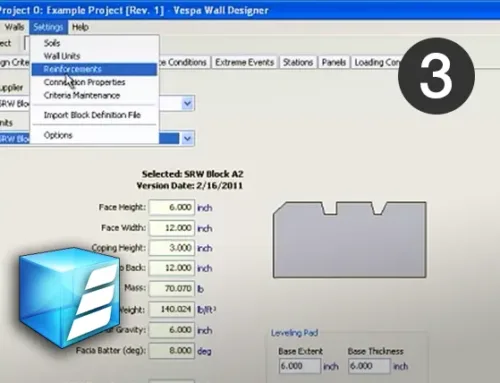This screenshot has width=500, height=383.
Task: Click the deg unit label
Action: [204, 351]
